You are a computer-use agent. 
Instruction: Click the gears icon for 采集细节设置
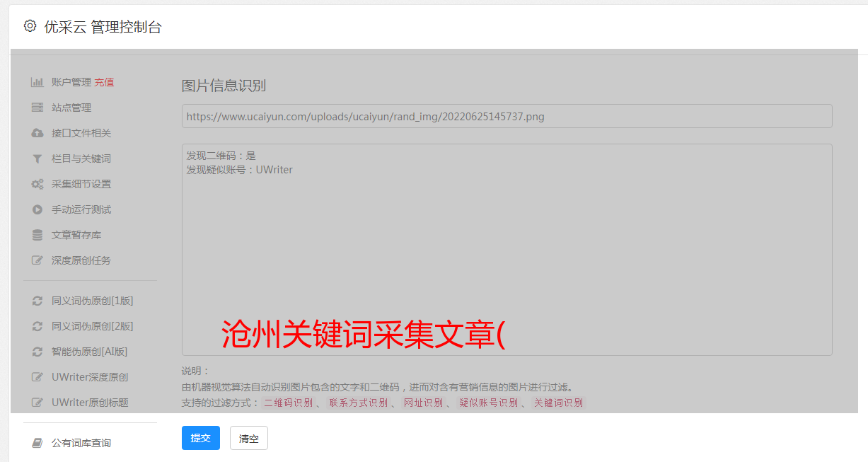(x=37, y=184)
